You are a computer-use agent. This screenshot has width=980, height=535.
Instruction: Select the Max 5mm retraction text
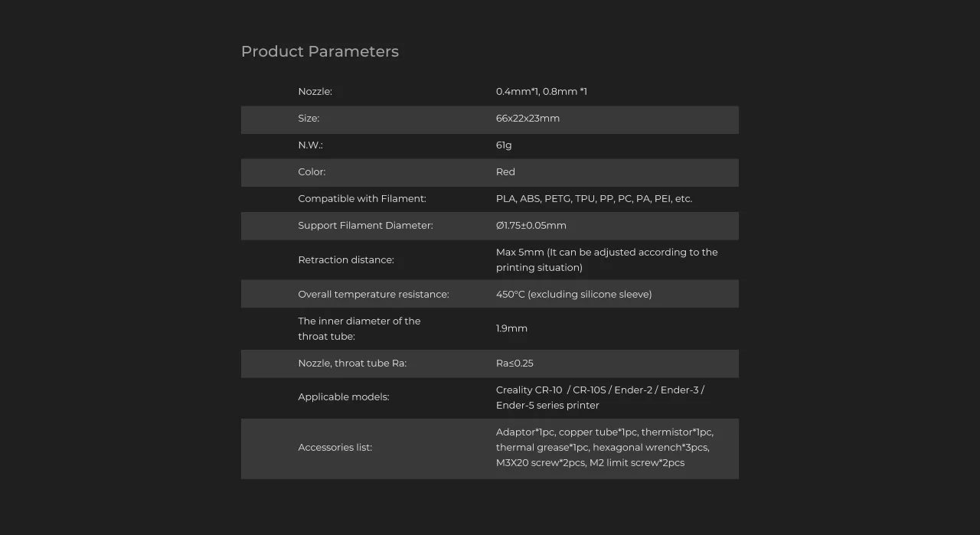coord(606,259)
